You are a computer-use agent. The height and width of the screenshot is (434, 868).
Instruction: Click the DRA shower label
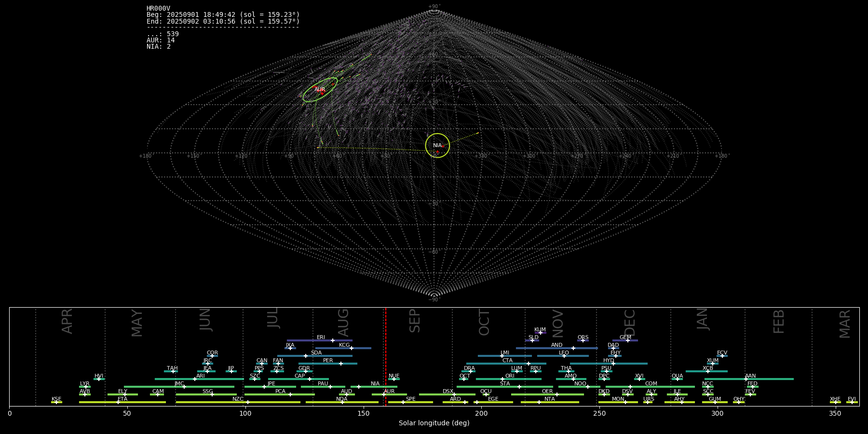pos(469,368)
